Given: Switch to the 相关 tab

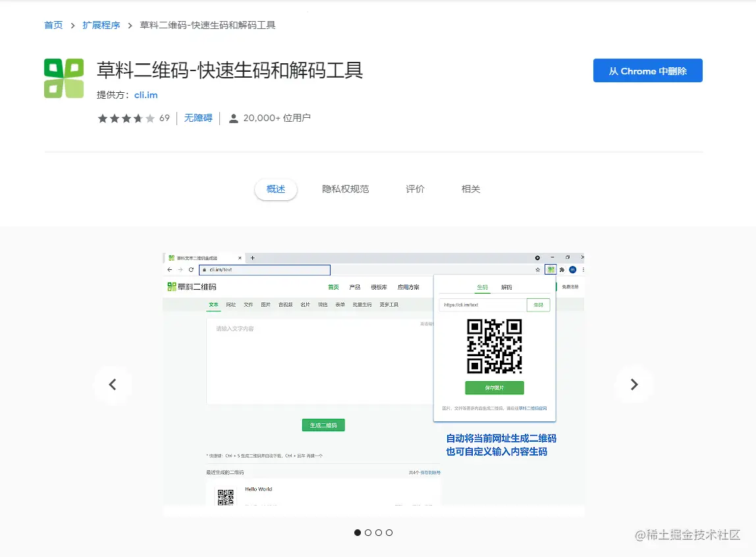Looking at the screenshot, I should click(471, 189).
